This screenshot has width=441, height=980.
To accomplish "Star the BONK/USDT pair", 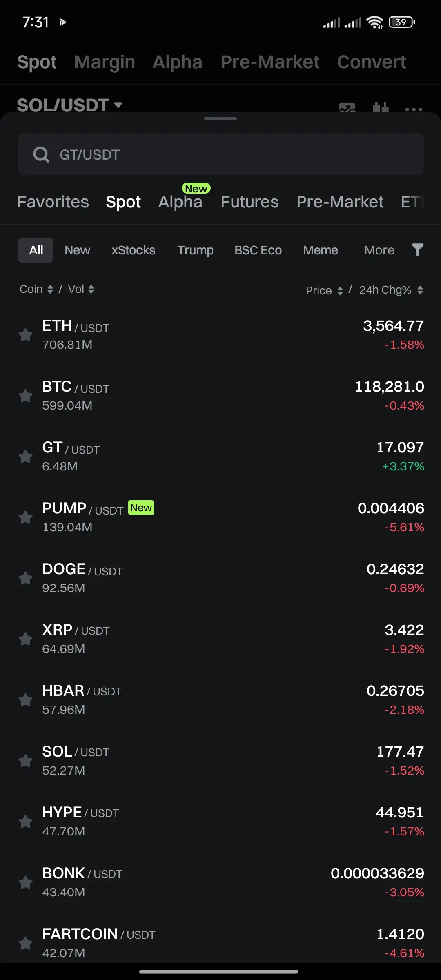I will [x=25, y=882].
